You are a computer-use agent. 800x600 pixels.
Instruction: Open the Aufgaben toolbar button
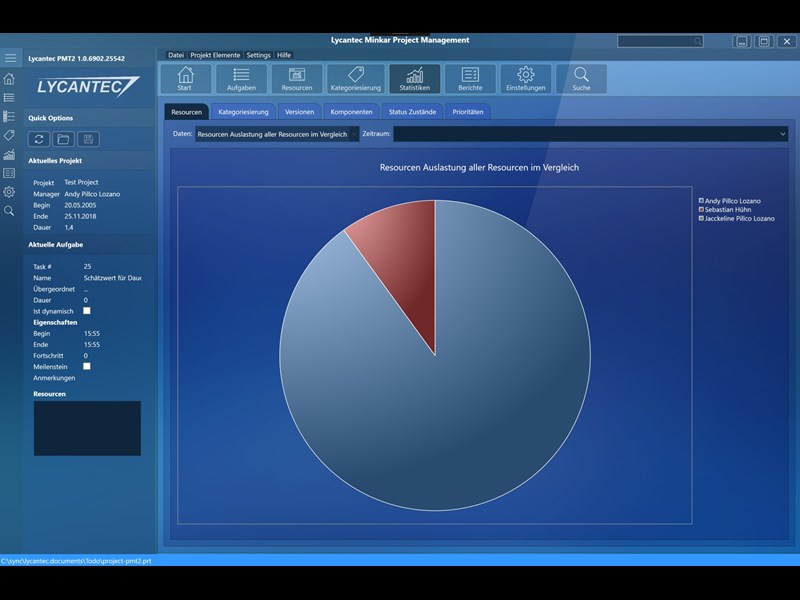pyautogui.click(x=241, y=79)
